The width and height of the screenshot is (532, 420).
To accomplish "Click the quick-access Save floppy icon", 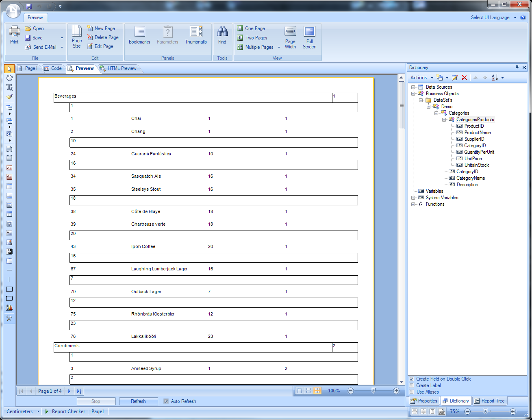I will tap(28, 6).
